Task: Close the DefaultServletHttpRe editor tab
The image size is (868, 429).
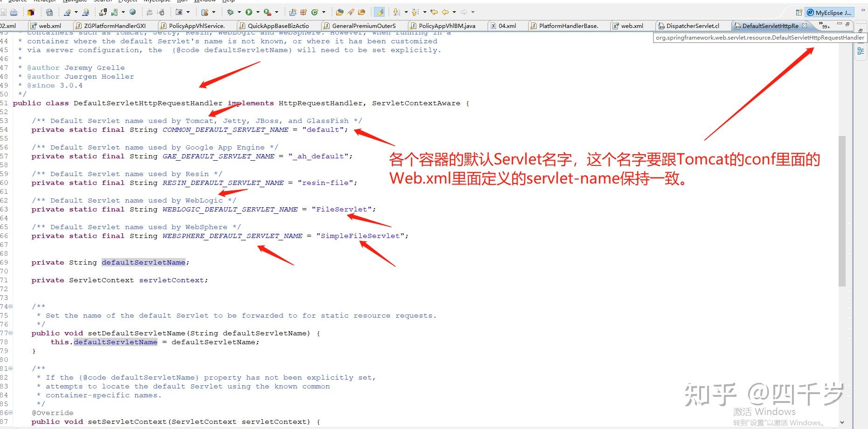Action: [x=804, y=26]
